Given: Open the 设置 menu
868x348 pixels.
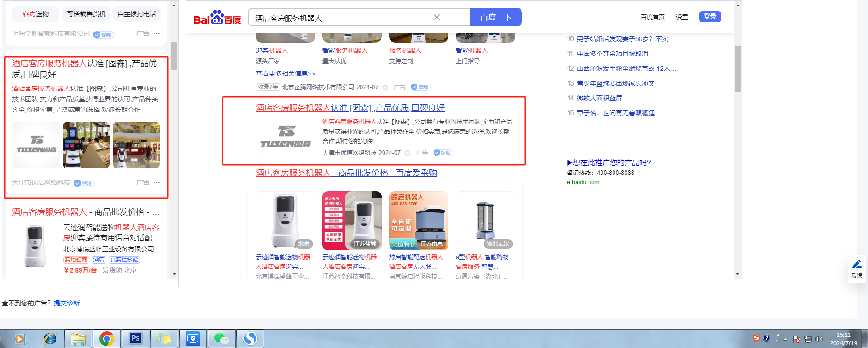Looking at the screenshot, I should click(682, 17).
